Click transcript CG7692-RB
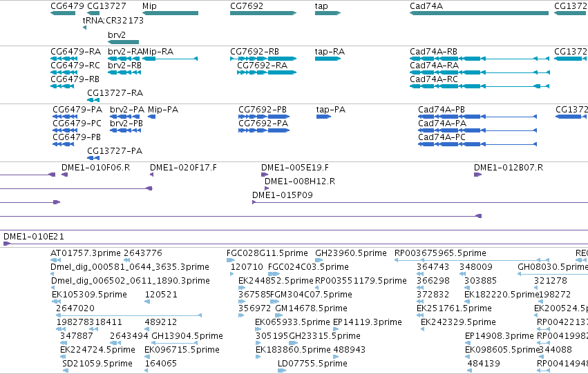This screenshot has width=588, height=374. coord(263,59)
